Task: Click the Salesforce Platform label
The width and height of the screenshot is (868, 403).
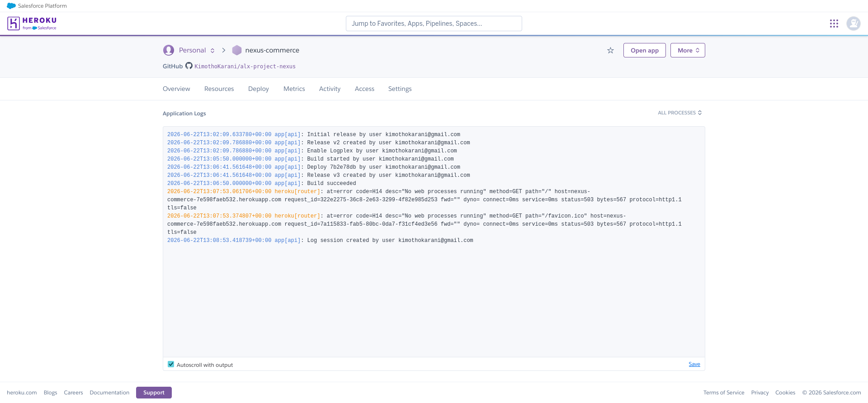Action: [x=42, y=6]
